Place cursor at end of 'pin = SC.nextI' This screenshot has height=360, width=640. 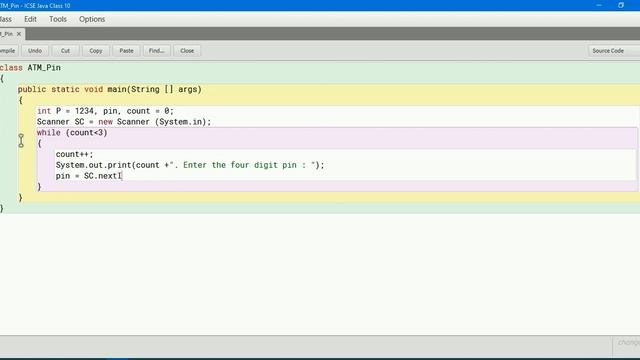click(122, 176)
